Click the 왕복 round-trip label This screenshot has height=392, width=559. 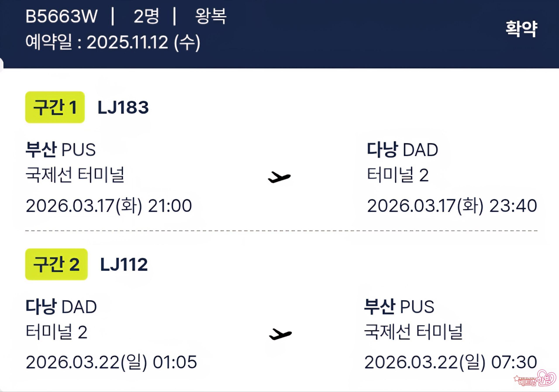211,16
